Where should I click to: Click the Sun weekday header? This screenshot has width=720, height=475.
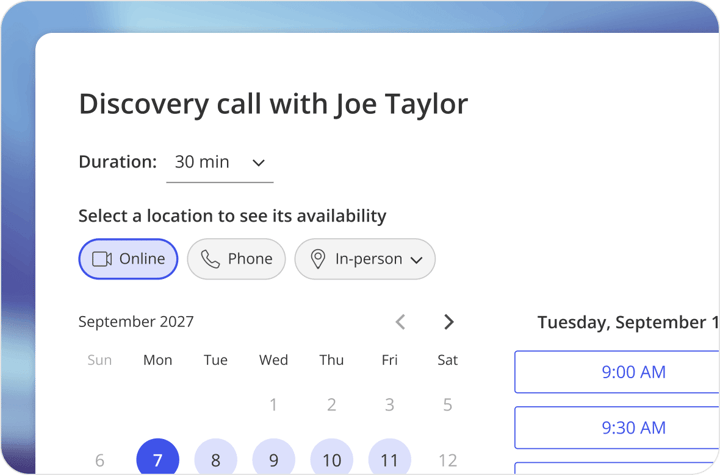pyautogui.click(x=100, y=360)
